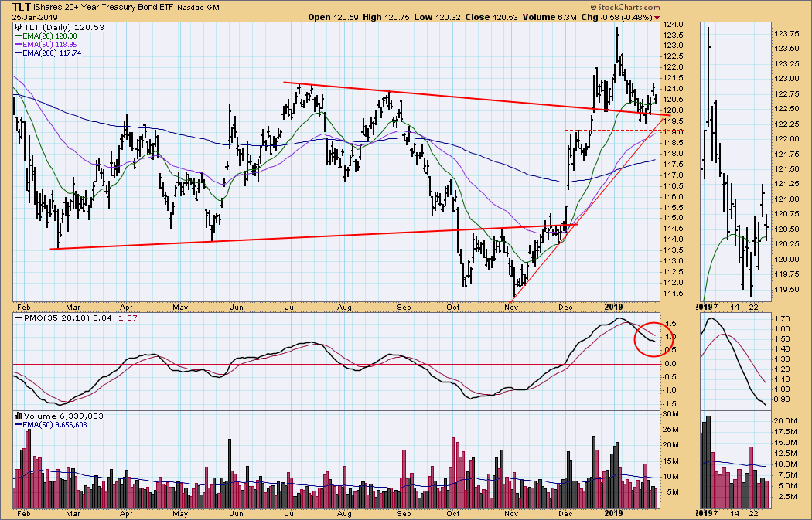Click the 119.50 label on the zoomed price axis
Viewport: 812px width, 520px height.
tap(786, 289)
